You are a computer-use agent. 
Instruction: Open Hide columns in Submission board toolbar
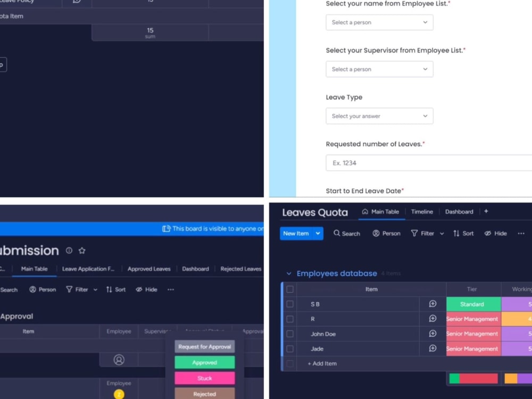click(146, 289)
